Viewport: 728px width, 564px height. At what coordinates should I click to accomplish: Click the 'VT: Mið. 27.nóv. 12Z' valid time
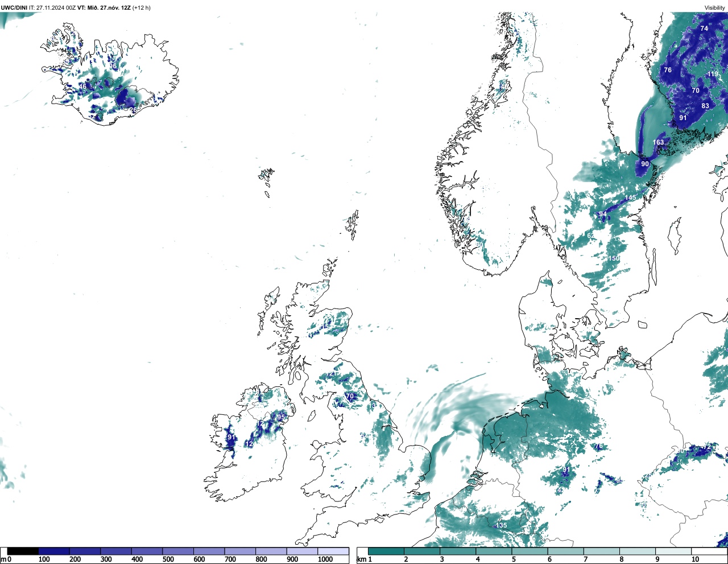point(104,8)
